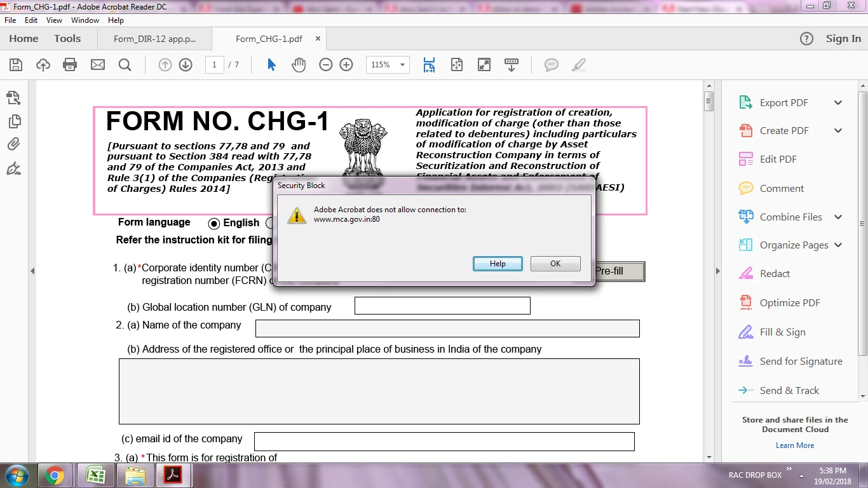This screenshot has height=488, width=868.
Task: Expand the Create PDF chevron
Action: [838, 130]
